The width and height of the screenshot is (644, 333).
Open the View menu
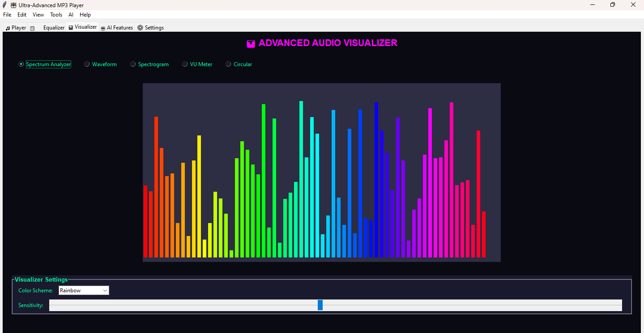tap(38, 15)
